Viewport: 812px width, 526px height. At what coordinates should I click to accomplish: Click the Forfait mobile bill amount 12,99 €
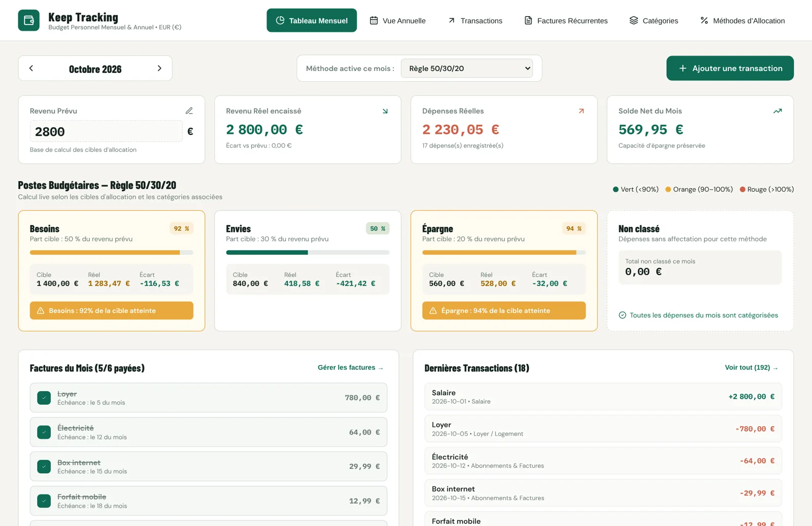[364, 501]
